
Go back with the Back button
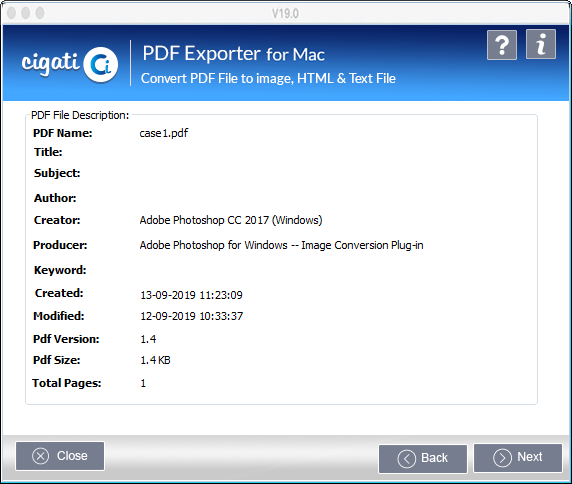423,458
